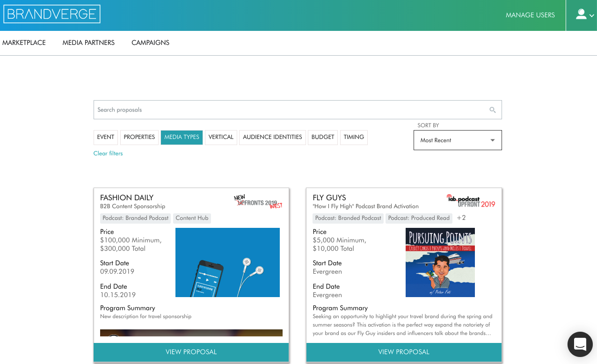Image resolution: width=597 pixels, height=364 pixels.
Task: Open the user profile account menu
Action: pyautogui.click(x=584, y=15)
